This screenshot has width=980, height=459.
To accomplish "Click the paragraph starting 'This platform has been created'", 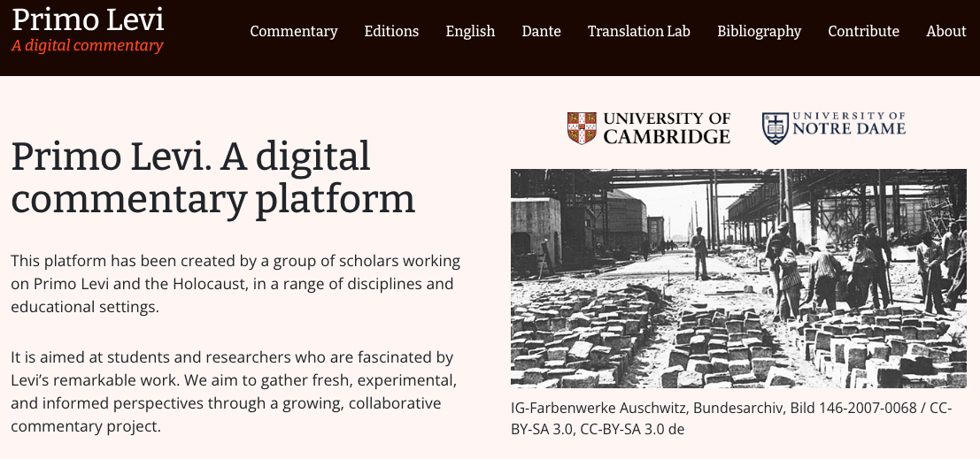I will 235,284.
